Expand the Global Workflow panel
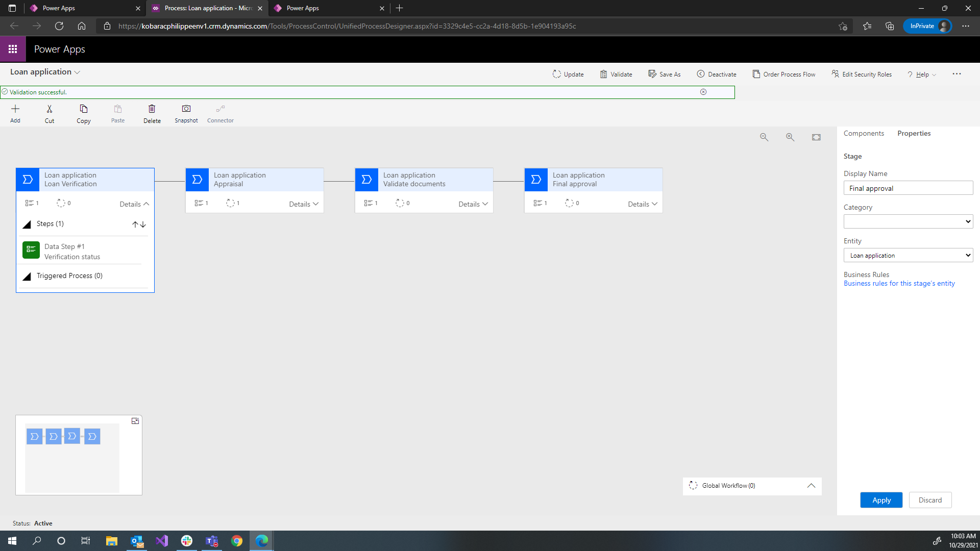The image size is (980, 551). click(x=811, y=486)
